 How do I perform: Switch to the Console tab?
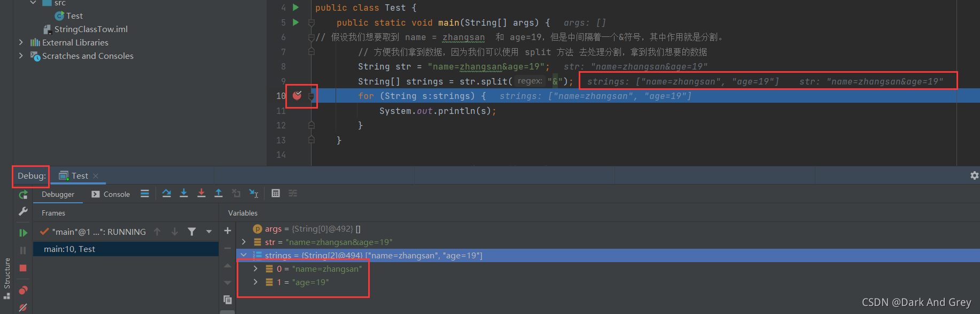(x=111, y=194)
